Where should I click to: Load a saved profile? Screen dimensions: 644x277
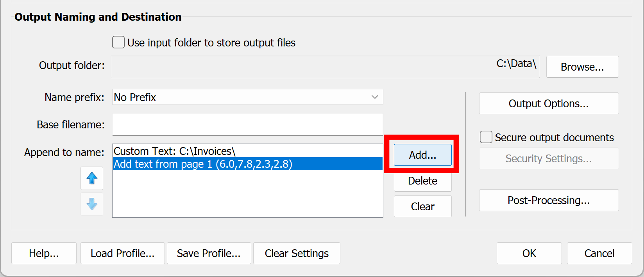(122, 253)
